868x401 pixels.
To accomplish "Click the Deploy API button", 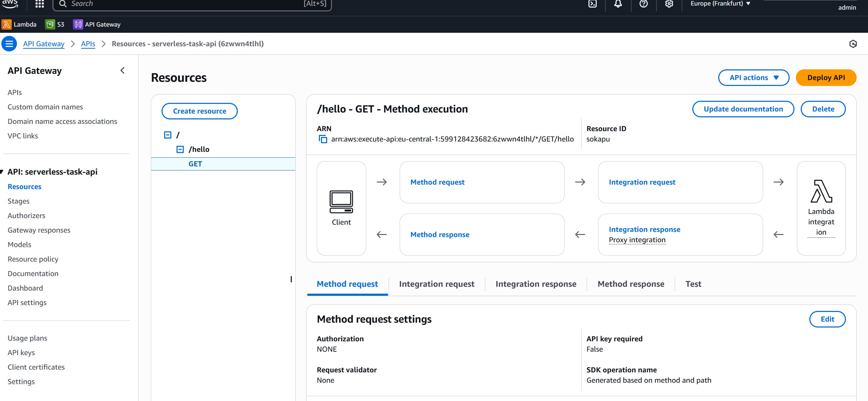I will [x=826, y=78].
